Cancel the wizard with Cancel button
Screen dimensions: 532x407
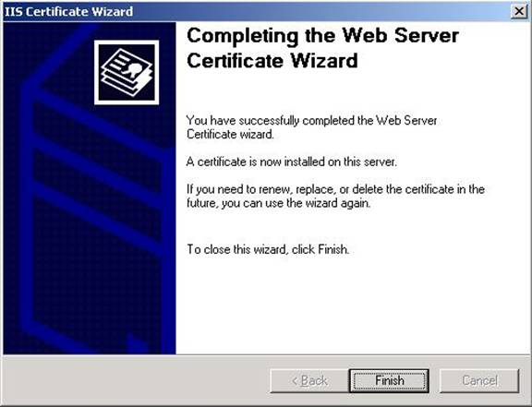pos(479,380)
